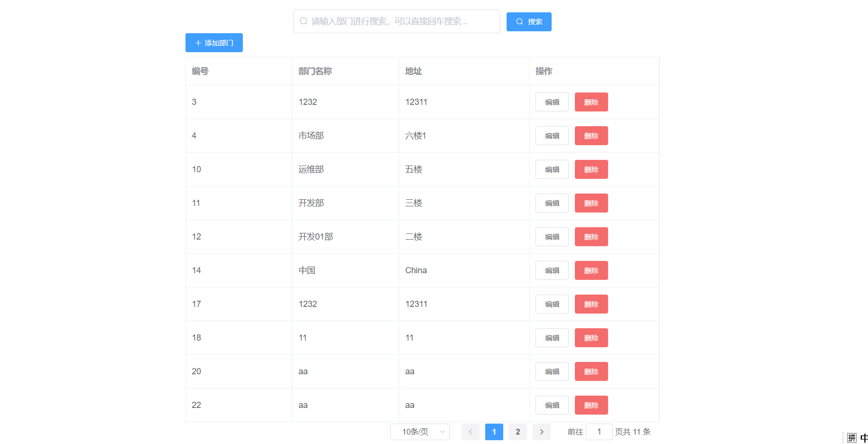This screenshot has height=444, width=868.
Task: Click 删除 on the row with 编号 3
Action: click(591, 102)
